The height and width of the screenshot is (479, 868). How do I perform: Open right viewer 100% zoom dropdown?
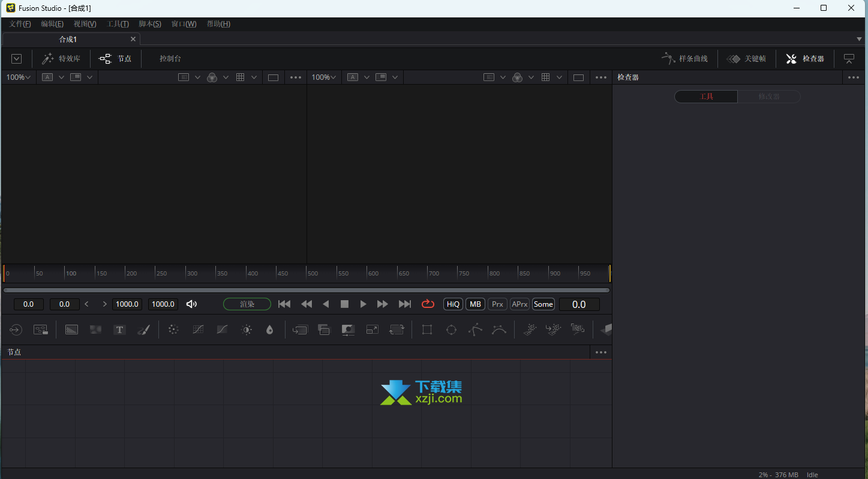pyautogui.click(x=324, y=77)
